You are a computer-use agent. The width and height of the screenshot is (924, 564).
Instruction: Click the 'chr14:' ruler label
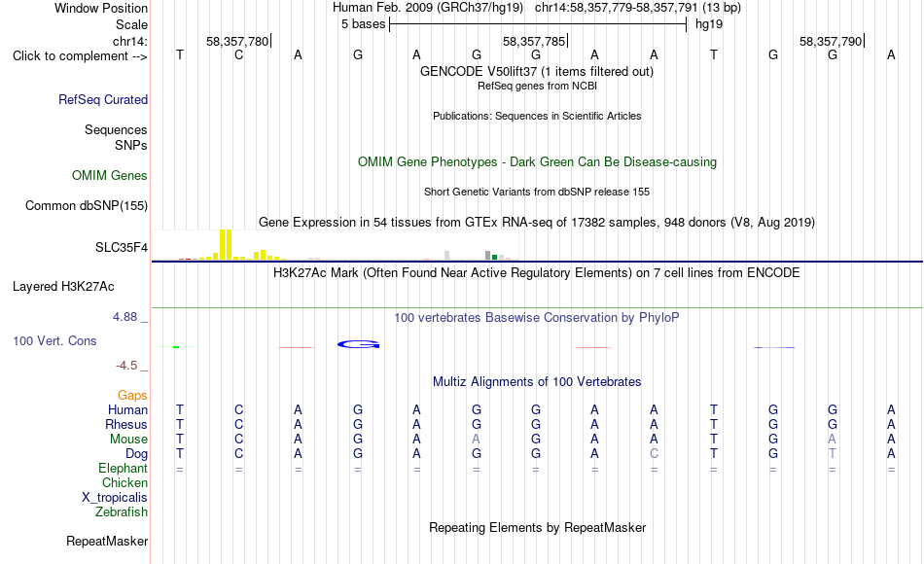point(130,41)
